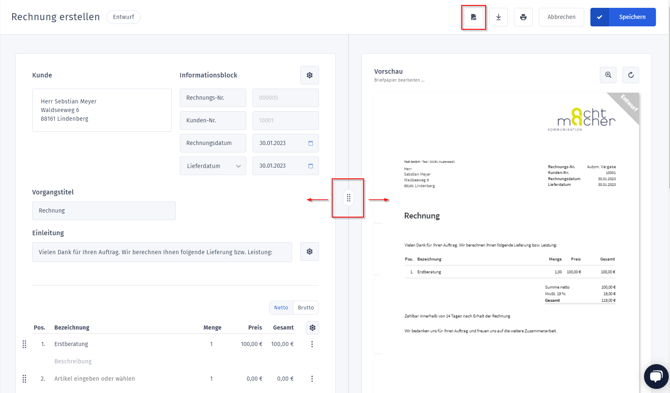Click the Erstberatung price 100,00 €
This screenshot has width=670, height=393.
pos(252,344)
